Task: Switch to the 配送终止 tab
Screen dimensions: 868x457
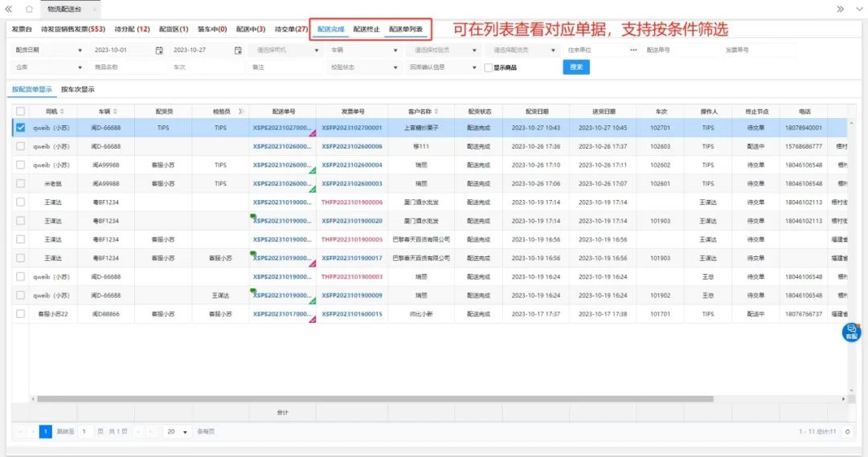Action: point(366,29)
